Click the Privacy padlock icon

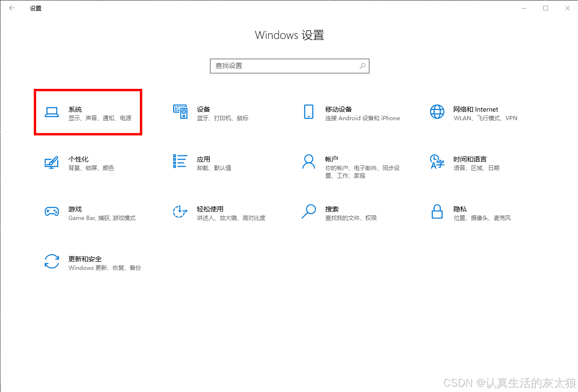click(437, 211)
